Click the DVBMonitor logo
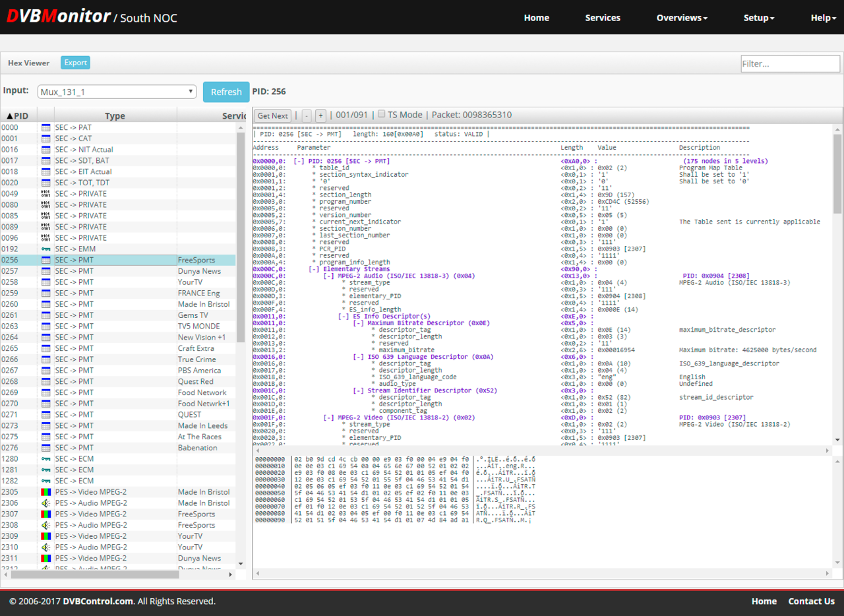844x616 pixels. pos(59,16)
